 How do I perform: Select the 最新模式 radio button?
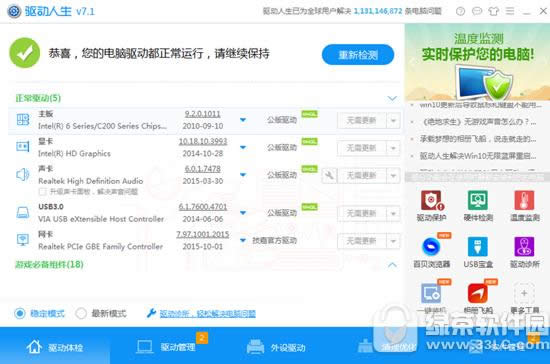pos(81,313)
